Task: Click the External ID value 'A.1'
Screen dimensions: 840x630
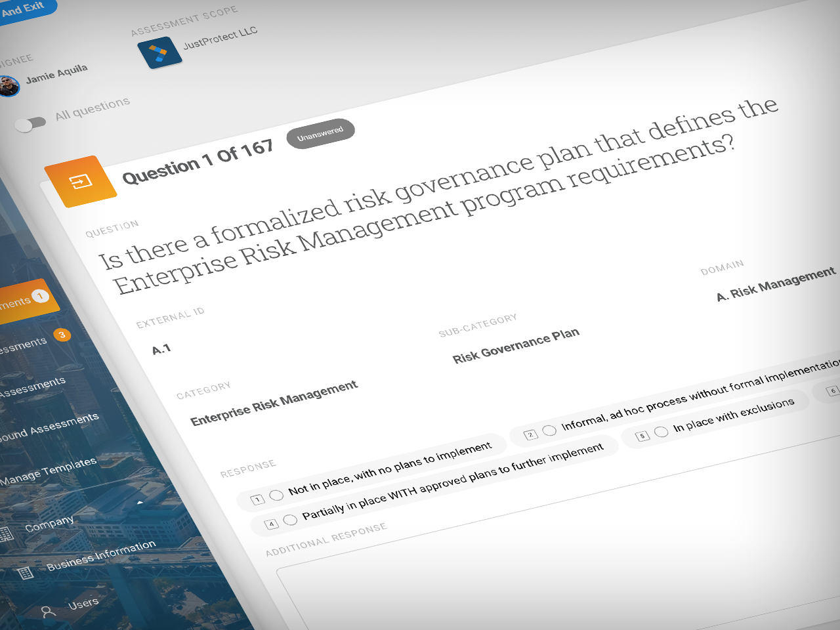Action: pos(161,349)
